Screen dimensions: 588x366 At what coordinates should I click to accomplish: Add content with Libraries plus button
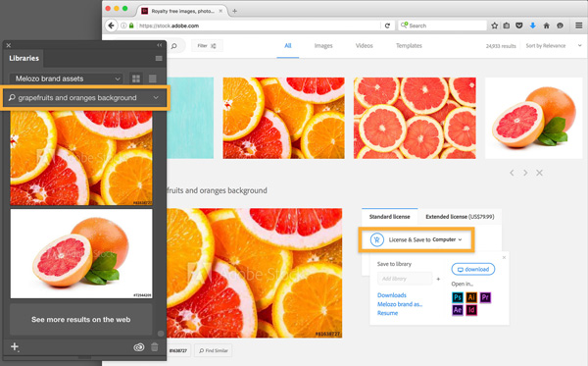(x=15, y=346)
